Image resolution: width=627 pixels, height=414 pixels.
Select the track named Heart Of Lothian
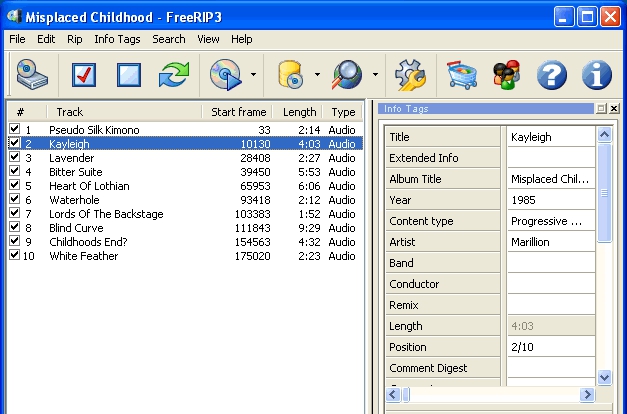[x=89, y=186]
